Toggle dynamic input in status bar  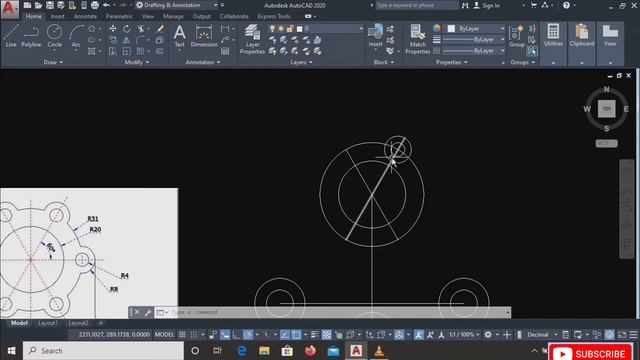(x=225, y=335)
